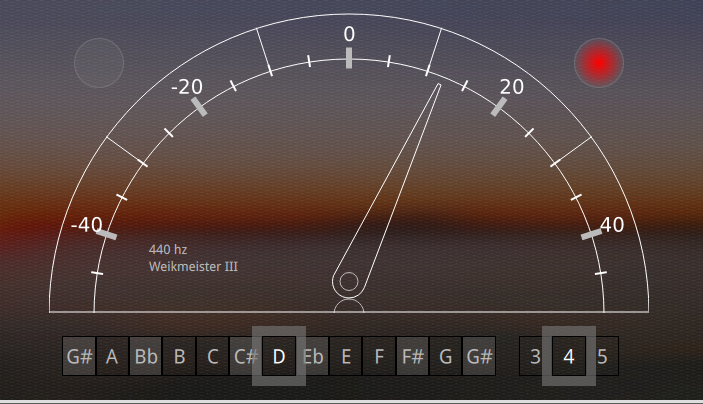Viewport: 703px width, 404px height.
Task: Change the 440 hz reference pitch
Action: pyautogui.click(x=168, y=249)
